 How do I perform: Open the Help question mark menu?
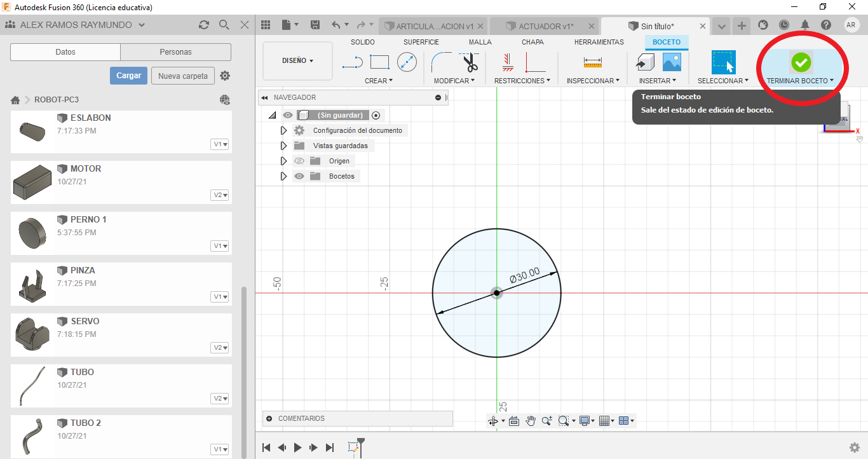point(826,25)
